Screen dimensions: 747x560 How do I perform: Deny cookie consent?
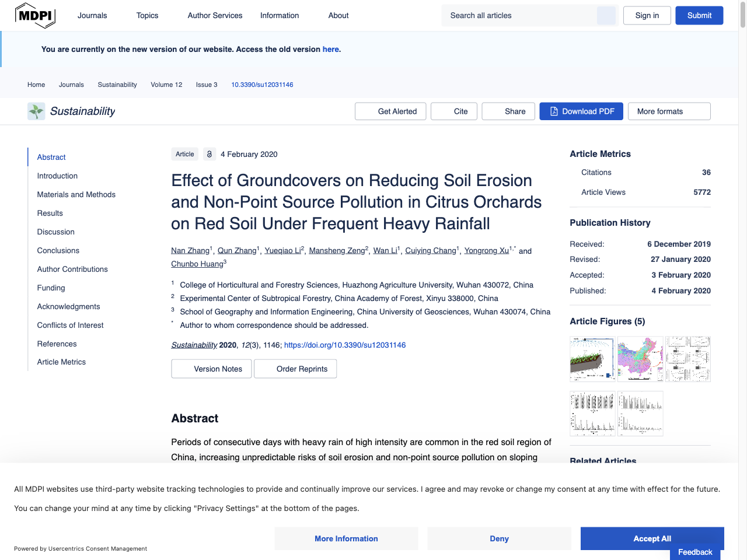(499, 538)
